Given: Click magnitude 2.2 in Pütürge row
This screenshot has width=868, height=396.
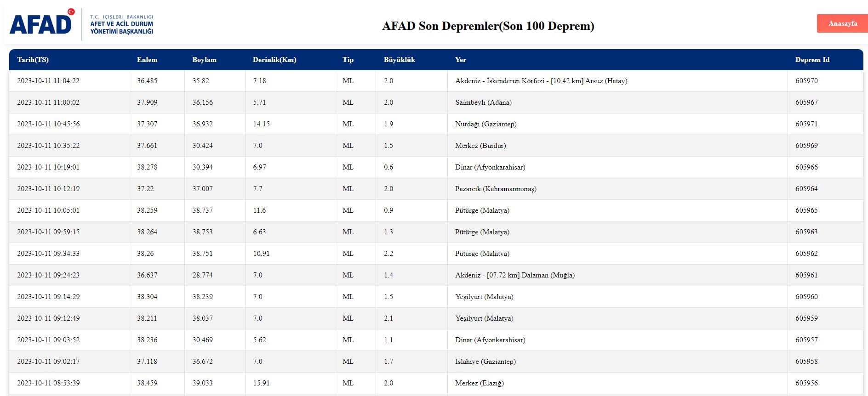Looking at the screenshot, I should (388, 254).
